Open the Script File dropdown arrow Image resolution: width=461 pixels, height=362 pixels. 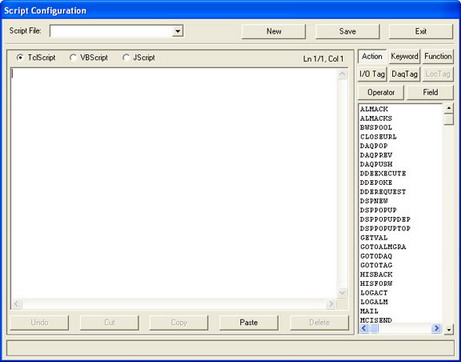(178, 31)
